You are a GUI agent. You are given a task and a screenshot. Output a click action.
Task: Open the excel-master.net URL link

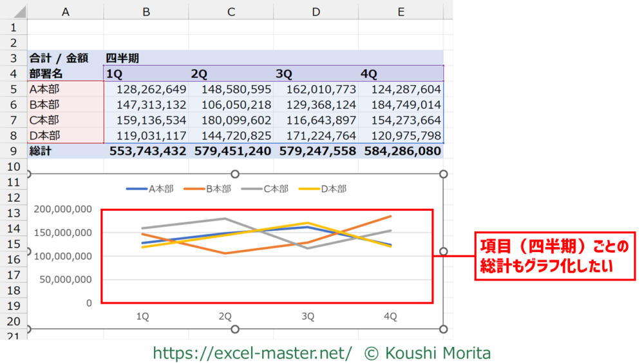click(252, 353)
